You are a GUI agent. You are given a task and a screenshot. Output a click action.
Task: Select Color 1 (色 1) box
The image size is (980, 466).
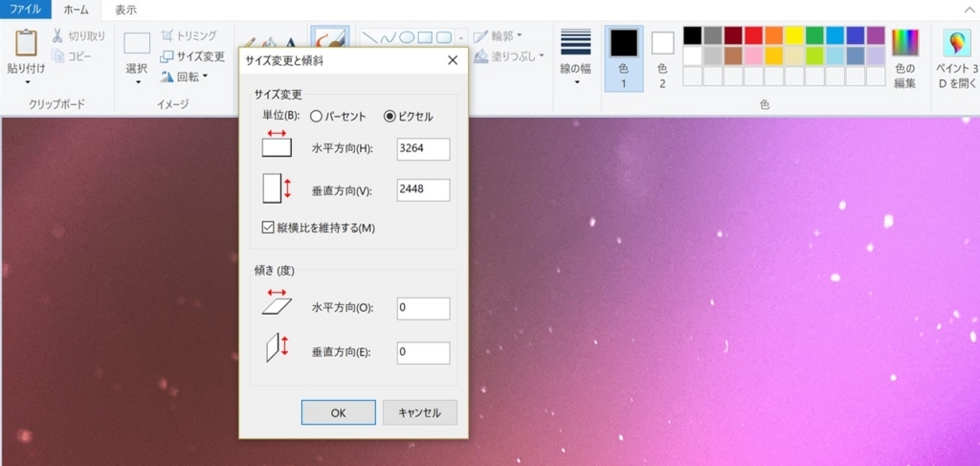point(624,58)
